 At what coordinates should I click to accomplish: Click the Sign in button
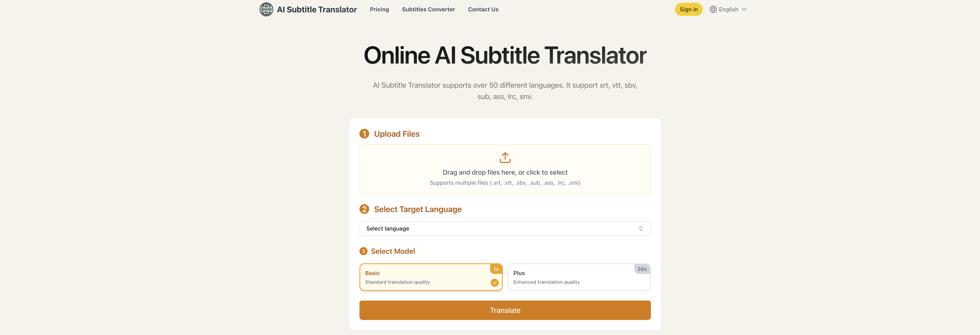[x=689, y=9]
